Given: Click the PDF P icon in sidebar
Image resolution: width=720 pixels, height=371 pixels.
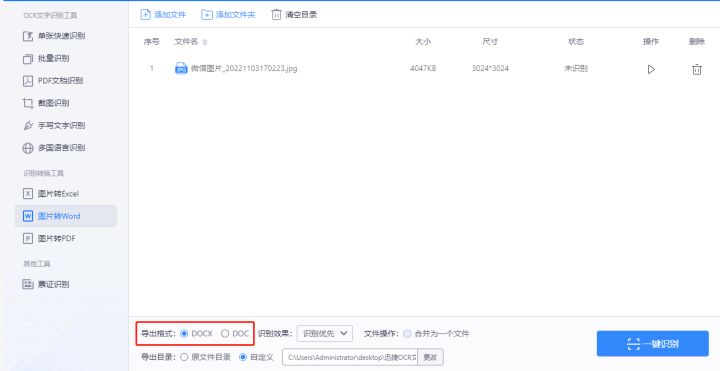Looking at the screenshot, I should 28,238.
